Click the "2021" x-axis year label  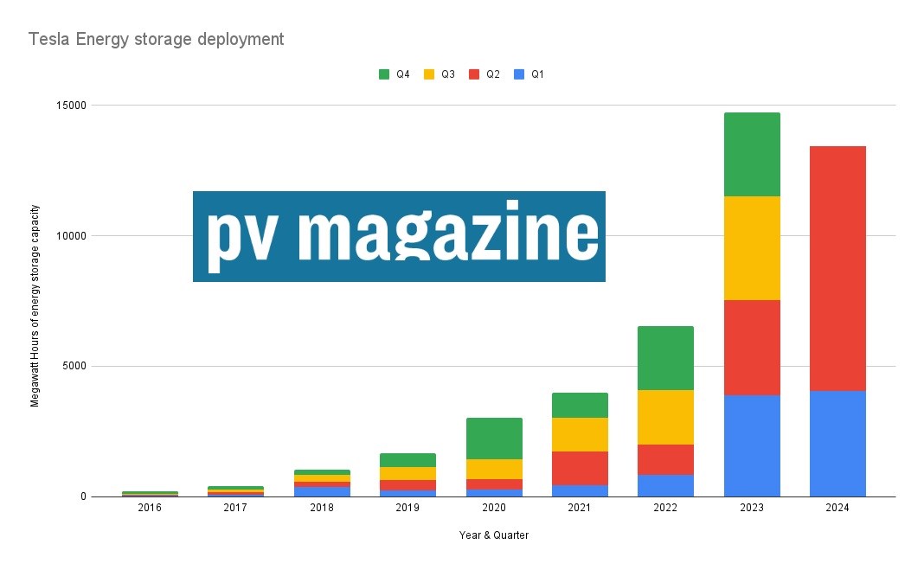(x=580, y=508)
